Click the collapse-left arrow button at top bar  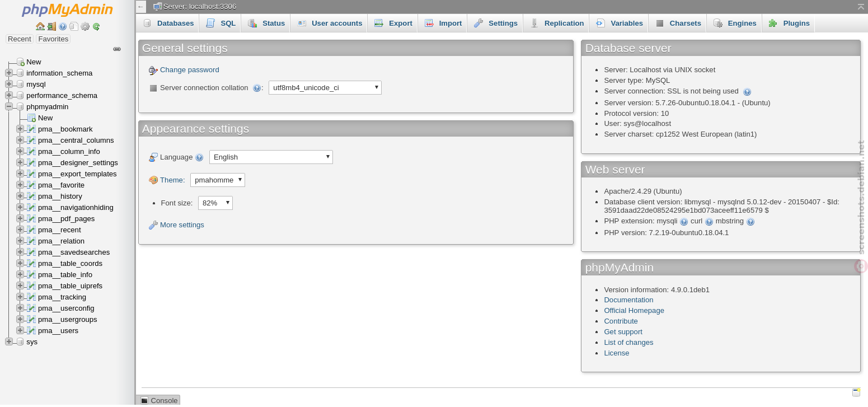(x=140, y=6)
